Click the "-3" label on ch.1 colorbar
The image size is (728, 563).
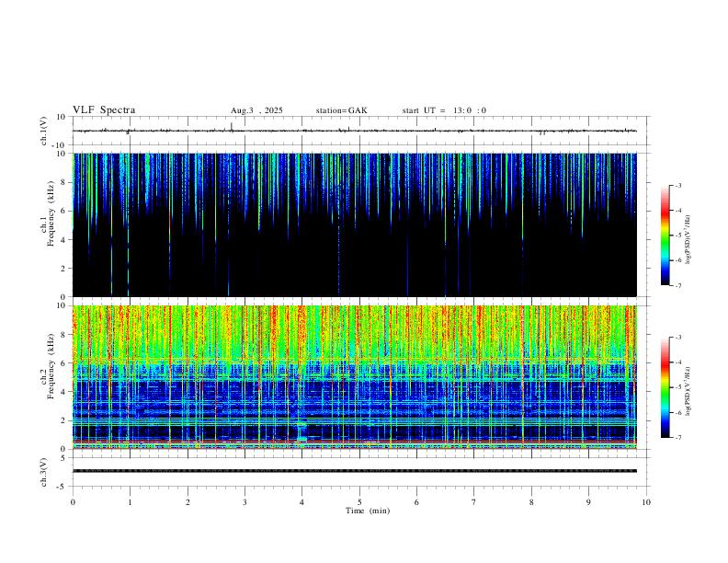(x=677, y=185)
